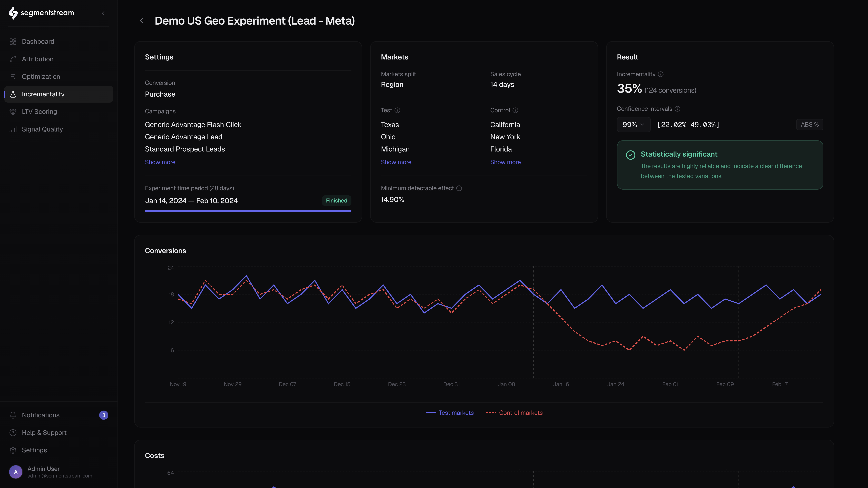Image resolution: width=868 pixels, height=488 pixels.
Task: Click info icon for Minimum detectable effect
Action: tap(459, 188)
